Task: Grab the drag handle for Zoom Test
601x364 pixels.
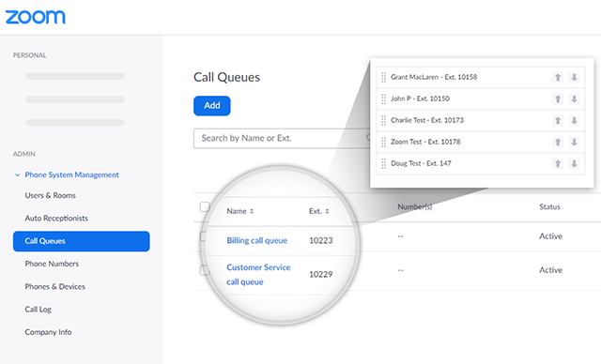Action: point(383,142)
